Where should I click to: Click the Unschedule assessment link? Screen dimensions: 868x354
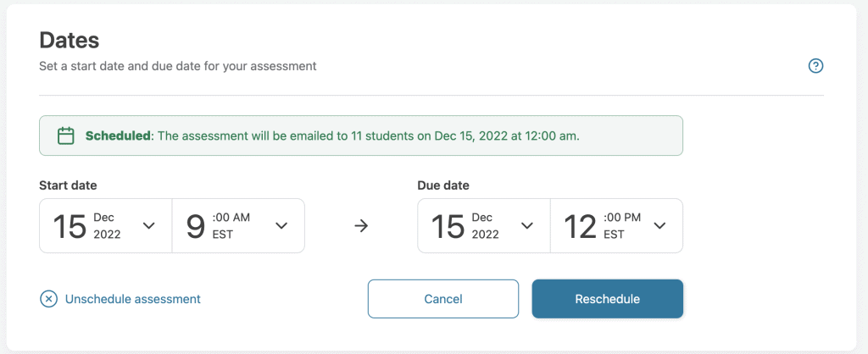coord(133,299)
